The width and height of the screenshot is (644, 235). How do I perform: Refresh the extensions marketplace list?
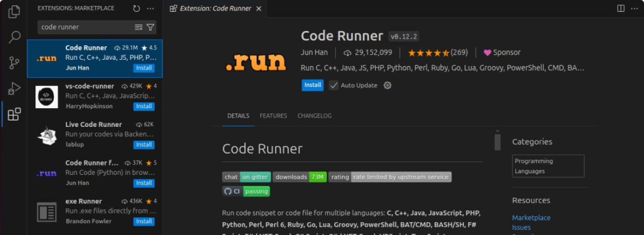click(x=136, y=9)
